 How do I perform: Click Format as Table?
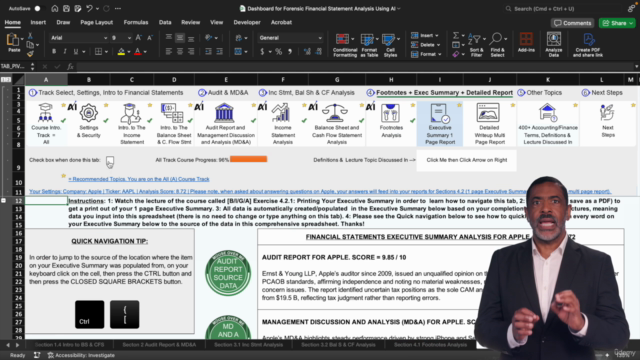point(369,45)
